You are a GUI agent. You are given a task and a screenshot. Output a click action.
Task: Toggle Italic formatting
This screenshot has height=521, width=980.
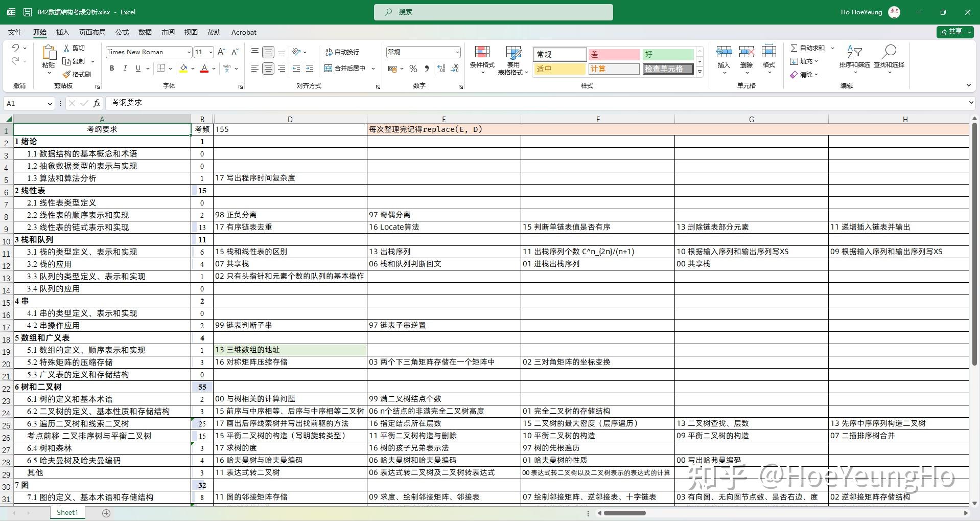tap(125, 69)
